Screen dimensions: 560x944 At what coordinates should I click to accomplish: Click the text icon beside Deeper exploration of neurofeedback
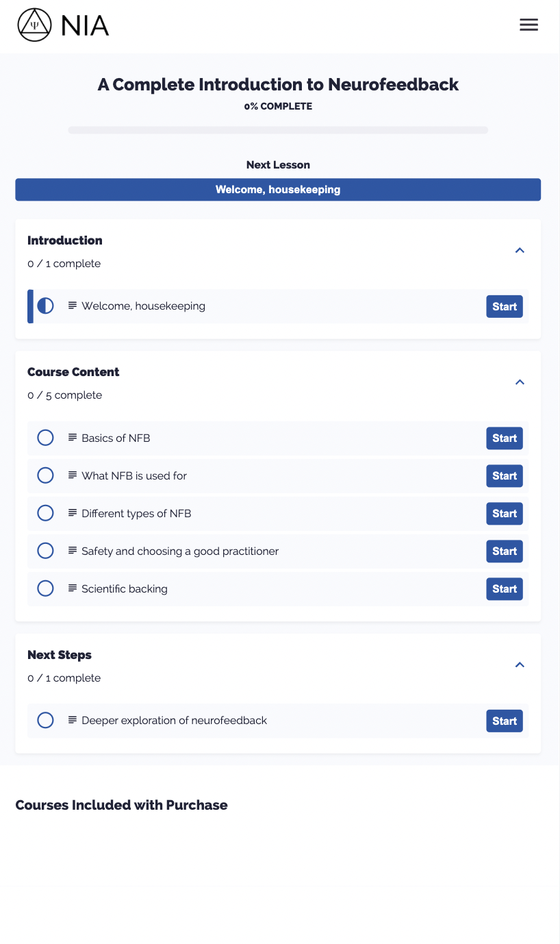coord(72,720)
